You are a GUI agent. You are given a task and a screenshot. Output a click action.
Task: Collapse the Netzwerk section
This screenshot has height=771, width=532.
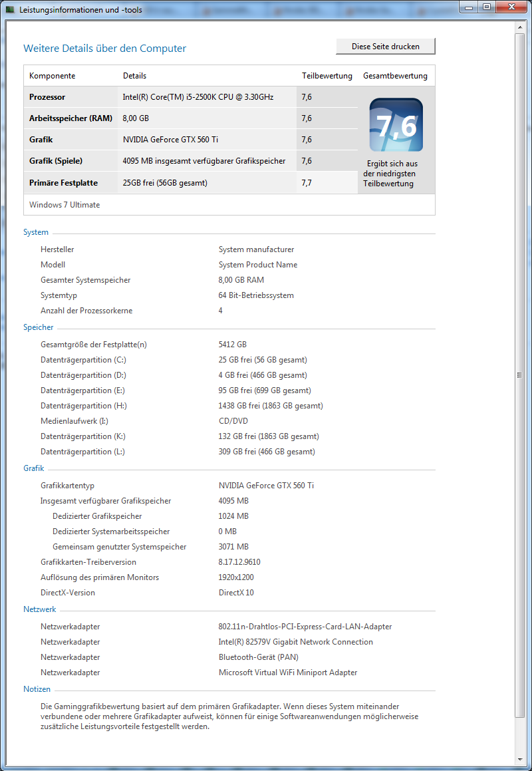(39, 609)
